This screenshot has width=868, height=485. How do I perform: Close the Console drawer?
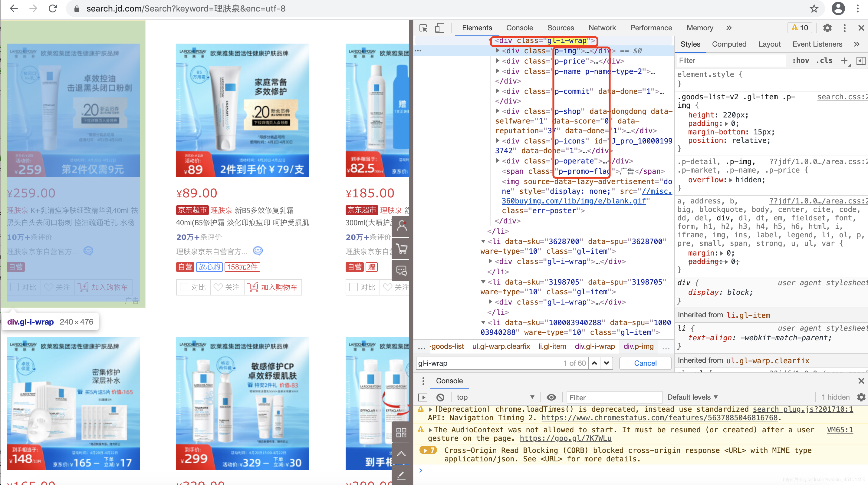(861, 381)
